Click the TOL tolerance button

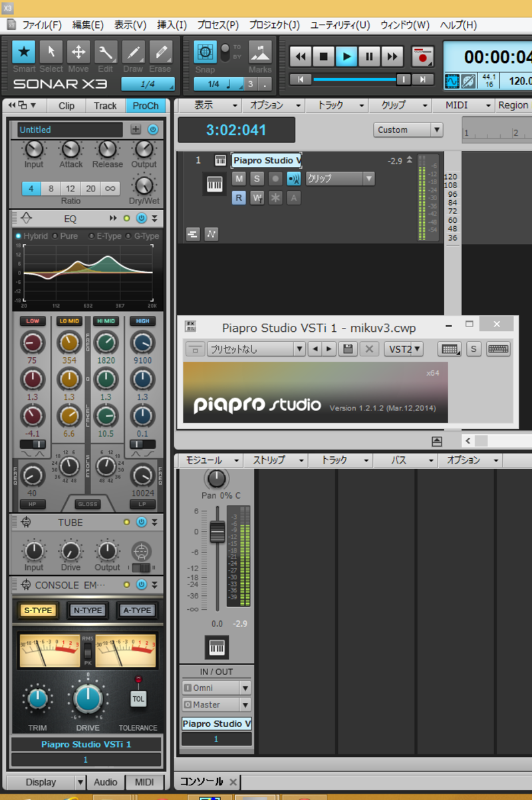(138, 699)
